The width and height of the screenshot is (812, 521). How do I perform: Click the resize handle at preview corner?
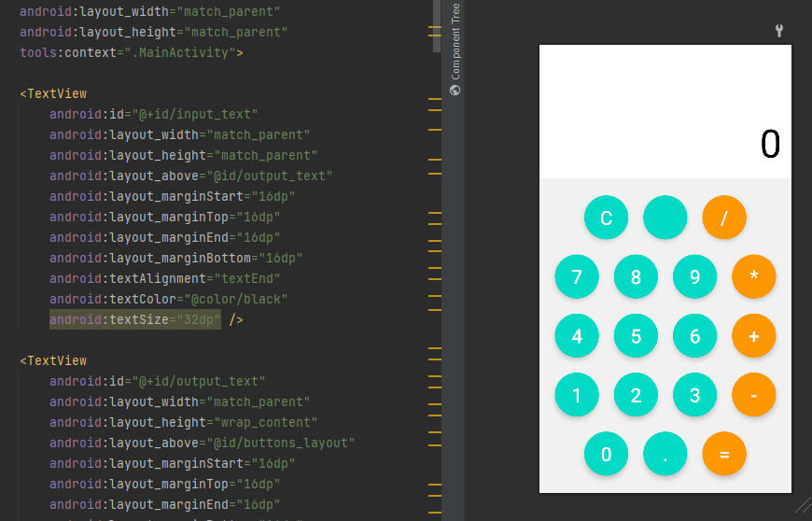click(803, 504)
